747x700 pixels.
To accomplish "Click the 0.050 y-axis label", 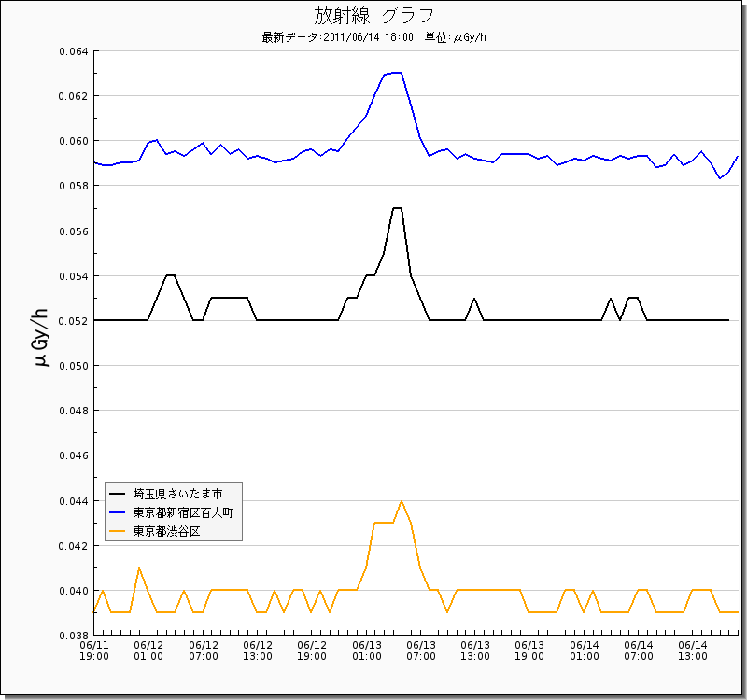I will pyautogui.click(x=74, y=366).
